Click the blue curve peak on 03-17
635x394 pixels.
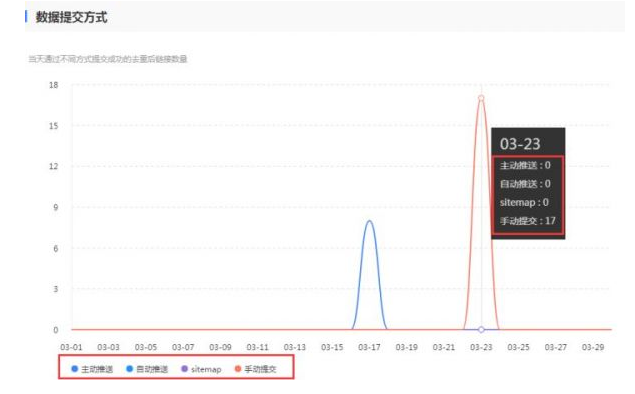point(369,221)
